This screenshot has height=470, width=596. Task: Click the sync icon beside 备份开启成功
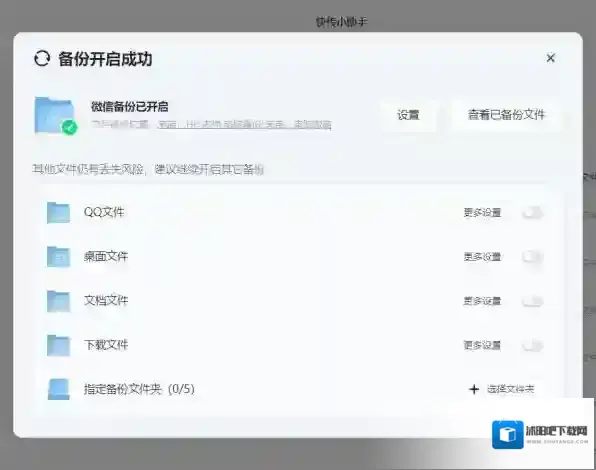[42, 59]
